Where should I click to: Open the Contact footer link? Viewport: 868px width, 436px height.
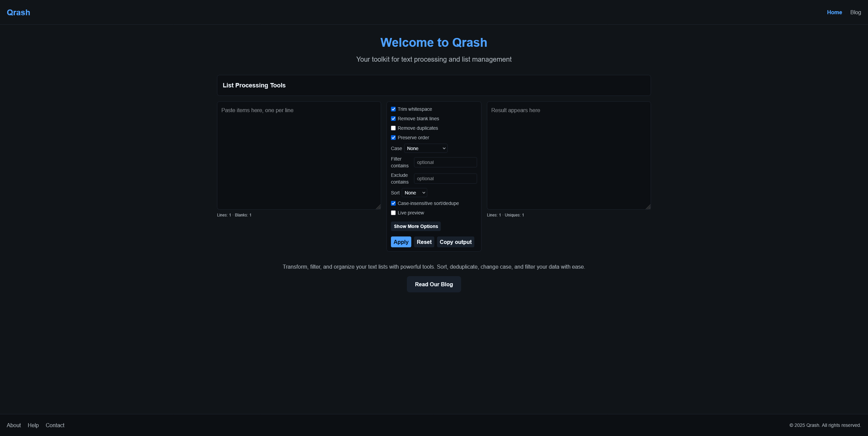[x=55, y=425]
